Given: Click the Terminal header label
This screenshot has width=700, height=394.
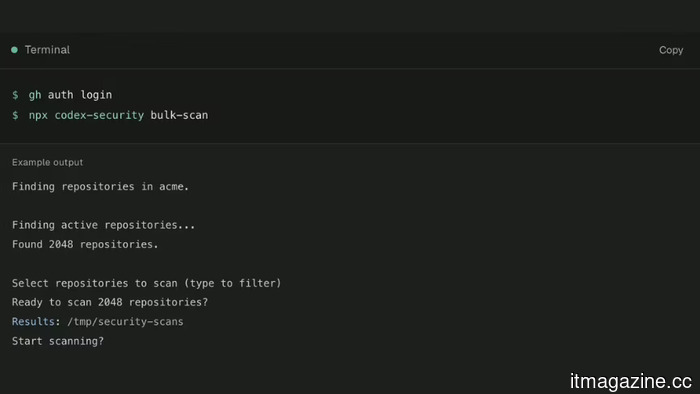Looking at the screenshot, I should 47,50.
